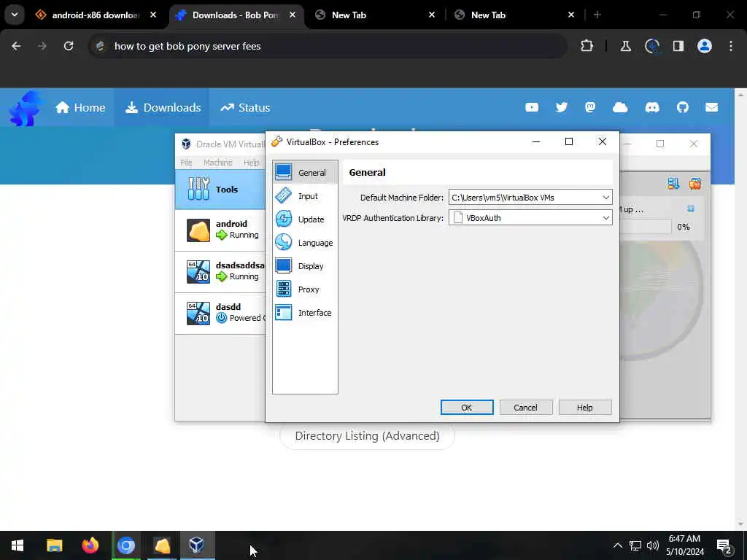The height and width of the screenshot is (560, 747).
Task: Focus the address bar with search text
Action: click(329, 46)
